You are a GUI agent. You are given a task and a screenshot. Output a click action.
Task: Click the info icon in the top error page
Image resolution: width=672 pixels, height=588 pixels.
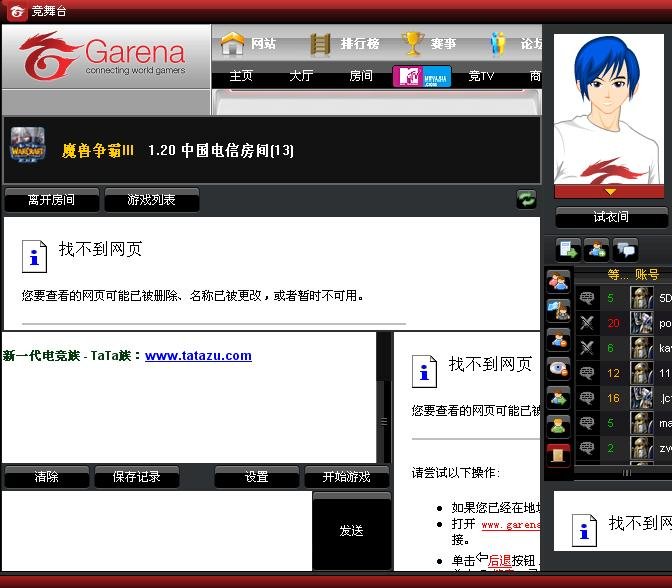(34, 256)
